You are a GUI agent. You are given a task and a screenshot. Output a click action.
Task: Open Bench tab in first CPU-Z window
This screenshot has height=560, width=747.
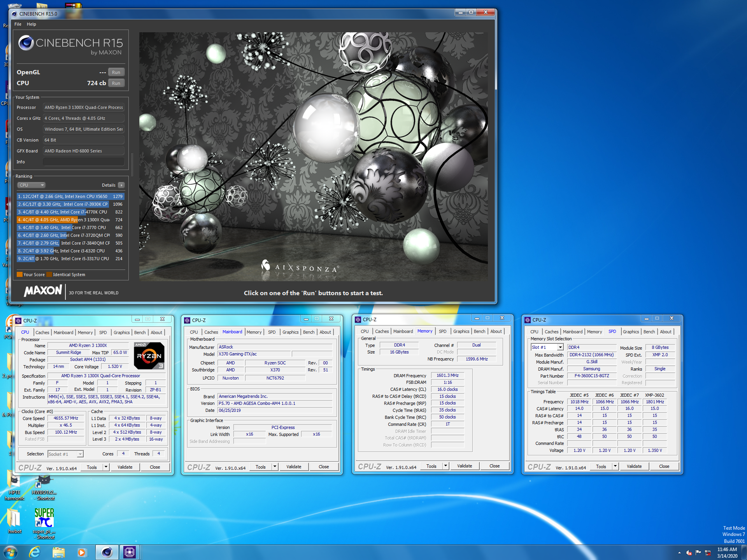click(140, 332)
